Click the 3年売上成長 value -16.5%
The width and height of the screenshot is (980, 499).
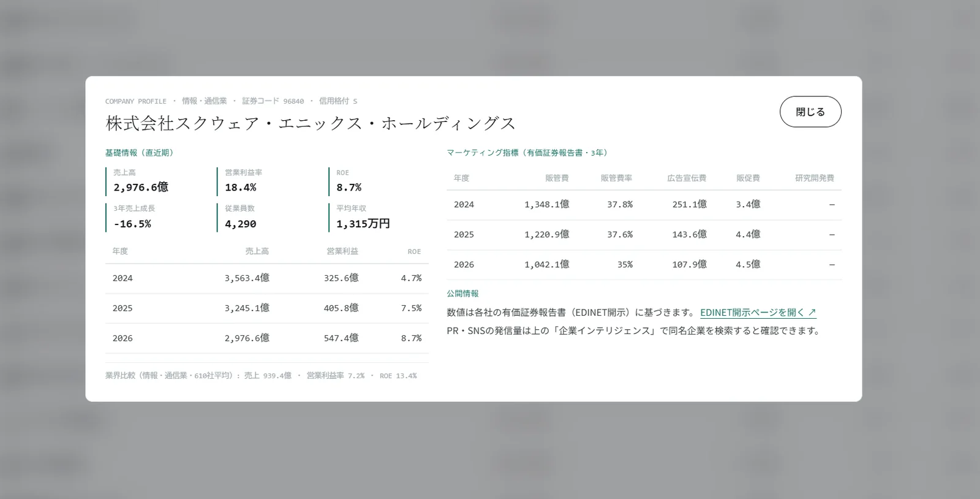pyautogui.click(x=132, y=224)
